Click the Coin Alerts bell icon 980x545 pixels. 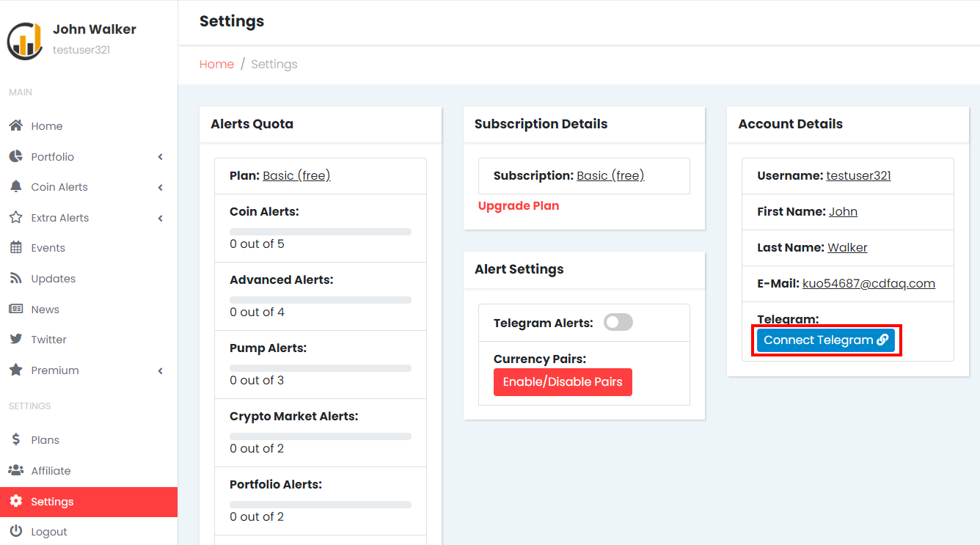[15, 186]
